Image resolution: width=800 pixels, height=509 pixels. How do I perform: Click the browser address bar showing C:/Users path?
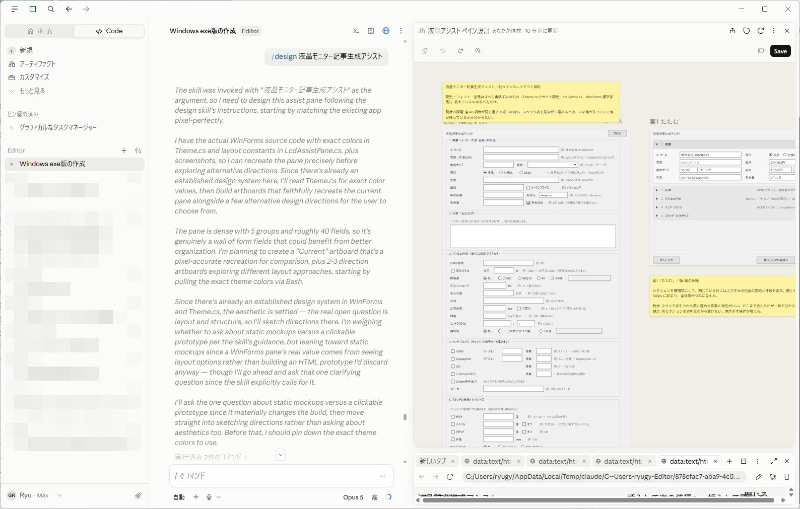pyautogui.click(x=604, y=477)
